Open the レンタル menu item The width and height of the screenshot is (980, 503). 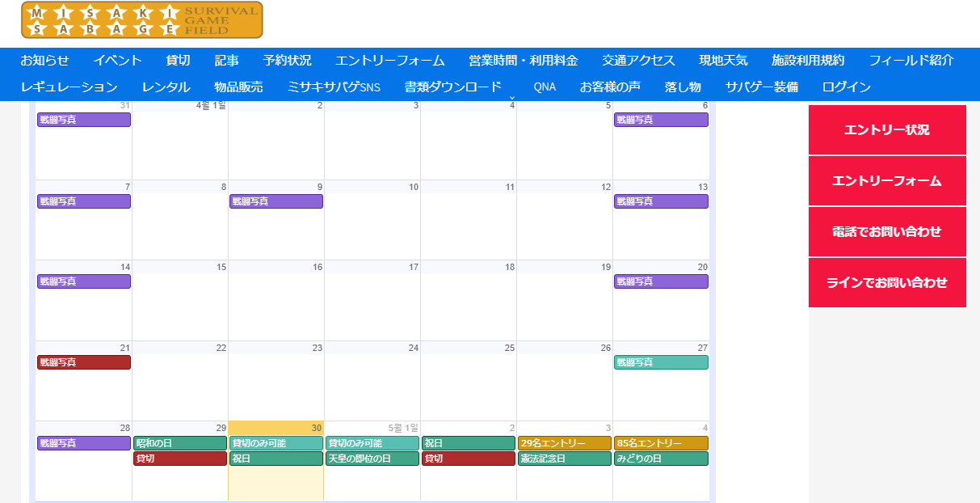166,87
